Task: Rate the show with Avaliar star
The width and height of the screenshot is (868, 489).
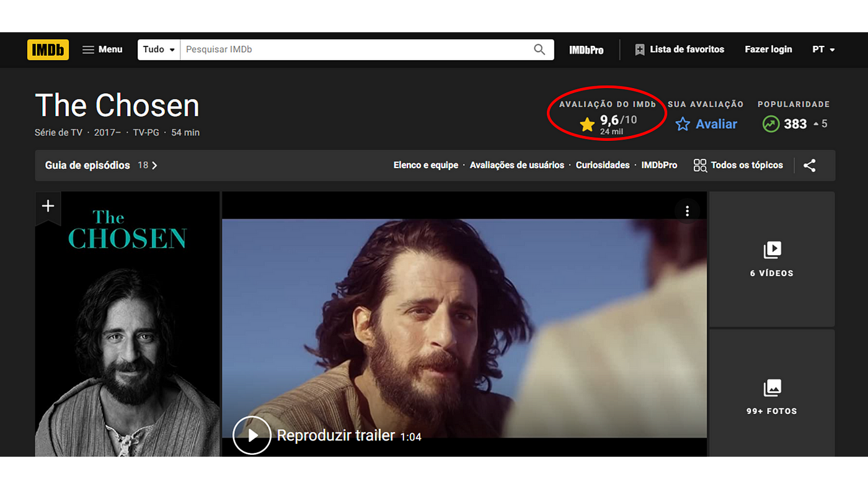Action: 706,124
